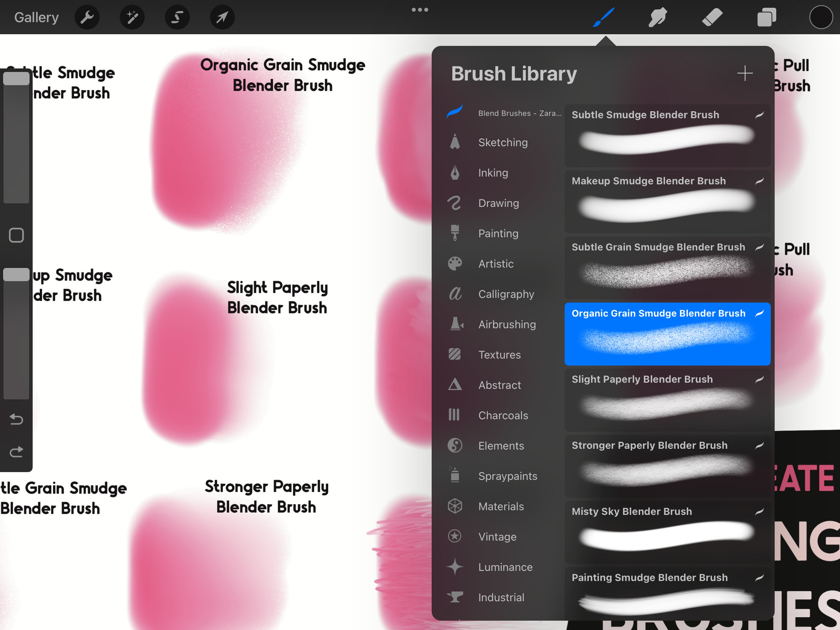Tap the three-dots menu at top center
The image size is (840, 630).
coord(420,9)
